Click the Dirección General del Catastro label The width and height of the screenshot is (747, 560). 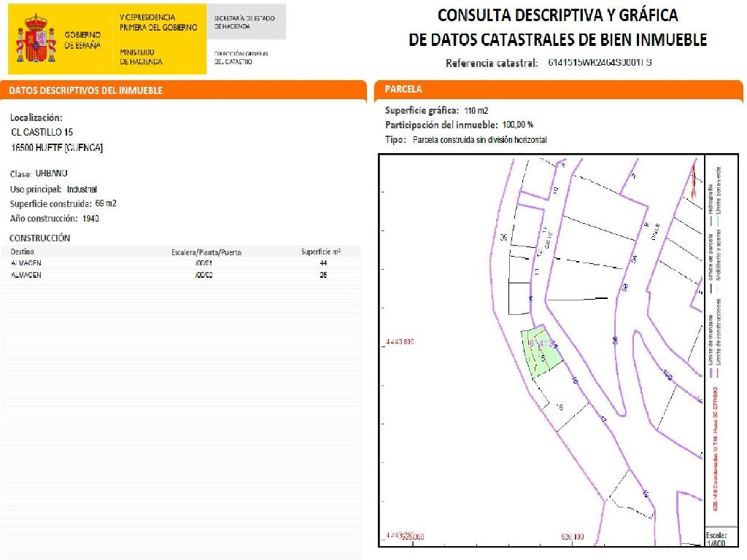coord(241,58)
